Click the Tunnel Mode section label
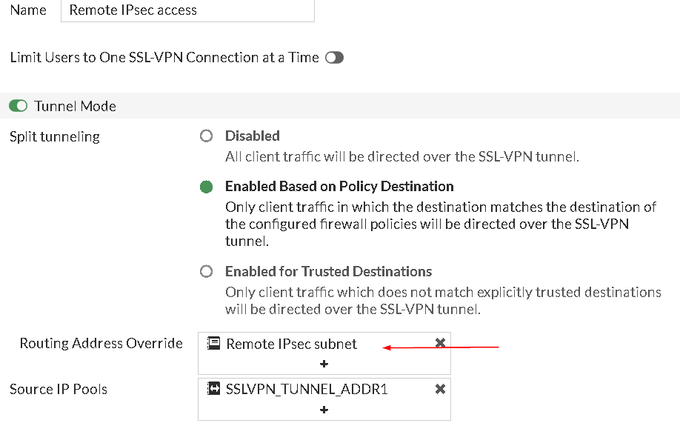The width and height of the screenshot is (680, 426). click(75, 106)
